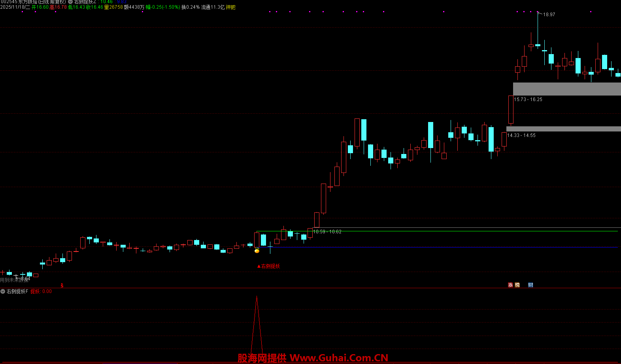Click the red 涨 event marker icon
The image size is (621, 364).
tap(510, 285)
